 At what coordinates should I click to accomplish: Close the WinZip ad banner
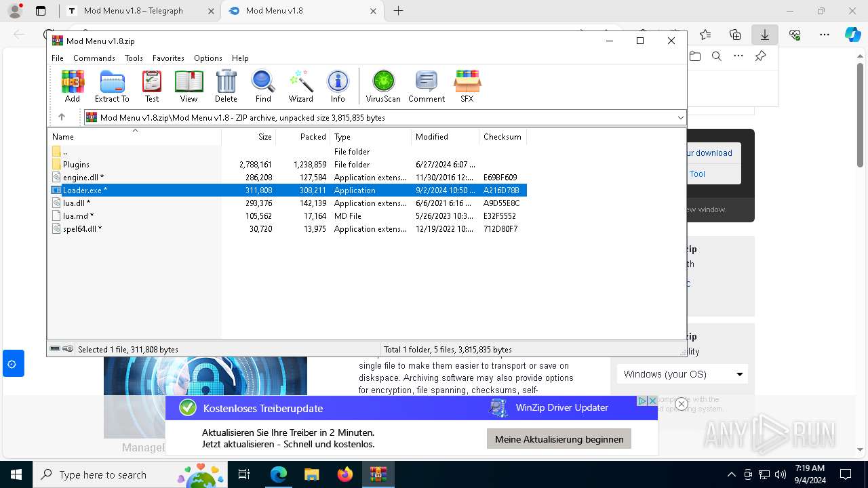(x=682, y=404)
